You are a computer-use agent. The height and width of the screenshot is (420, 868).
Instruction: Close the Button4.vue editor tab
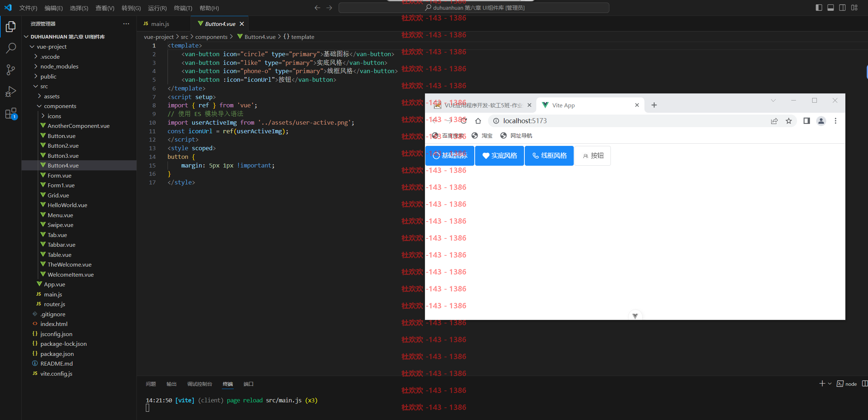pyautogui.click(x=242, y=24)
